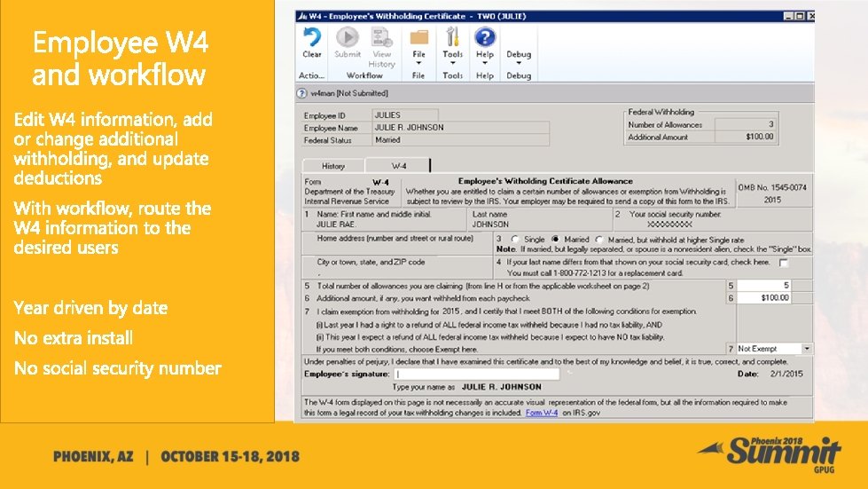Open the Tools wrench icon
This screenshot has height=489, width=868.
coord(452,37)
